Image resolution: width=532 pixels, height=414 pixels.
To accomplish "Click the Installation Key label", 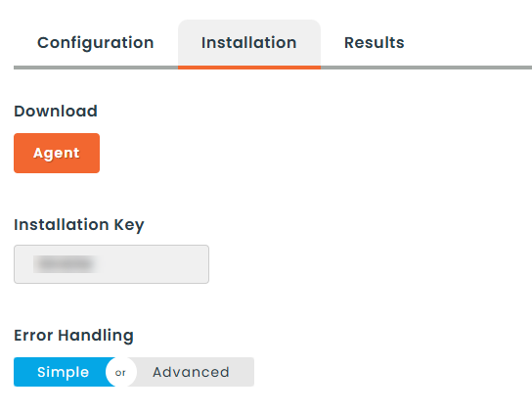I will (79, 225).
